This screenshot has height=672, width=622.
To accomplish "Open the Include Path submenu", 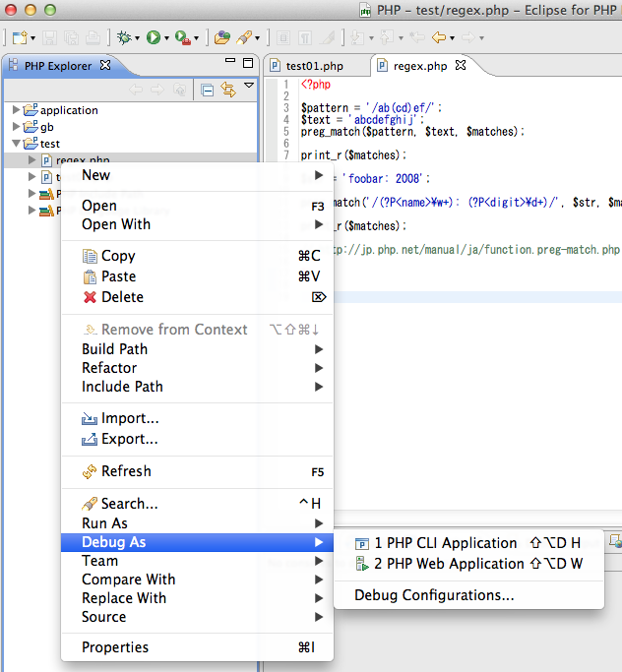I will 197,387.
